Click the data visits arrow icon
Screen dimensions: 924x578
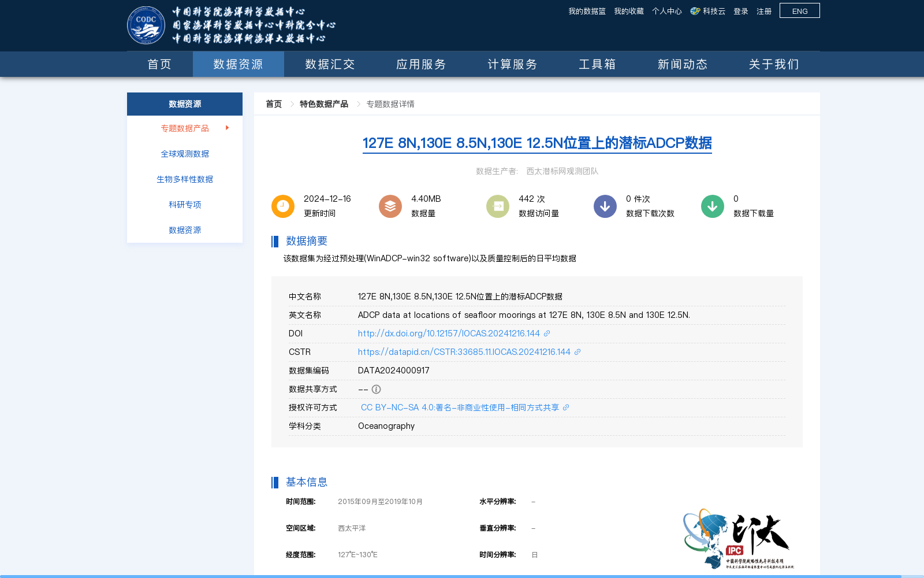pyautogui.click(x=498, y=206)
